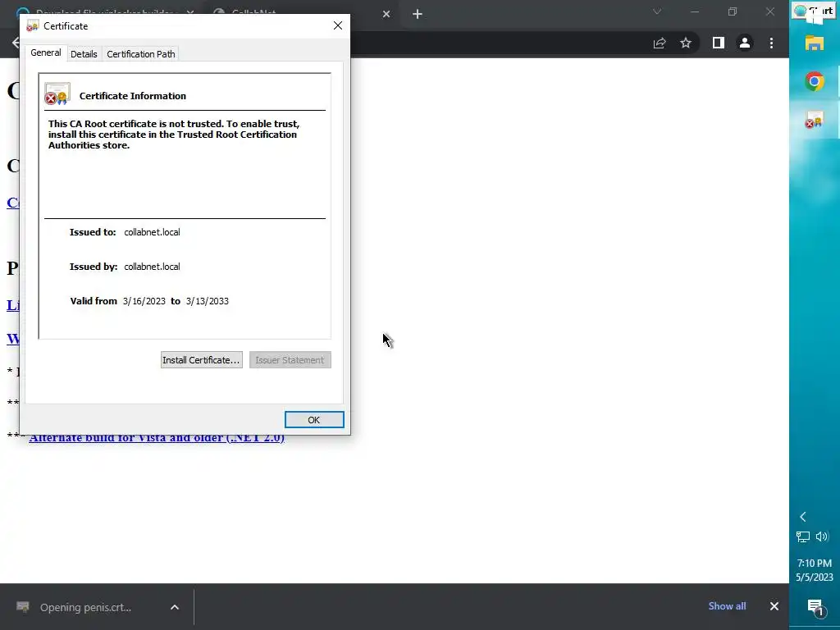Open Chrome's three-dot menu
The width and height of the screenshot is (840, 630).
771,43
